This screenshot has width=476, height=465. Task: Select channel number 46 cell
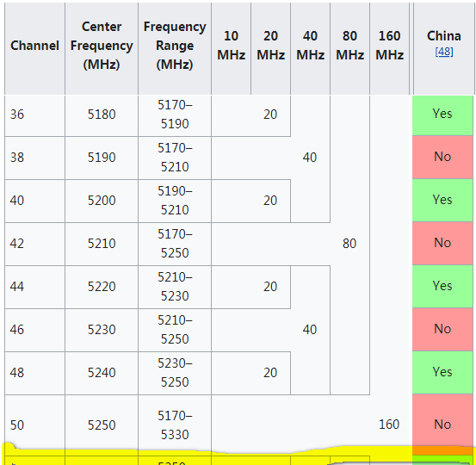pyautogui.click(x=34, y=330)
